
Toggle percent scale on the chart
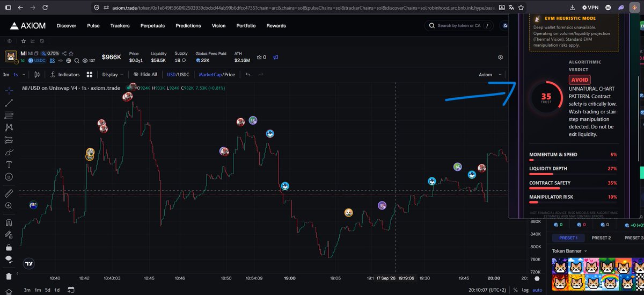[515, 290]
